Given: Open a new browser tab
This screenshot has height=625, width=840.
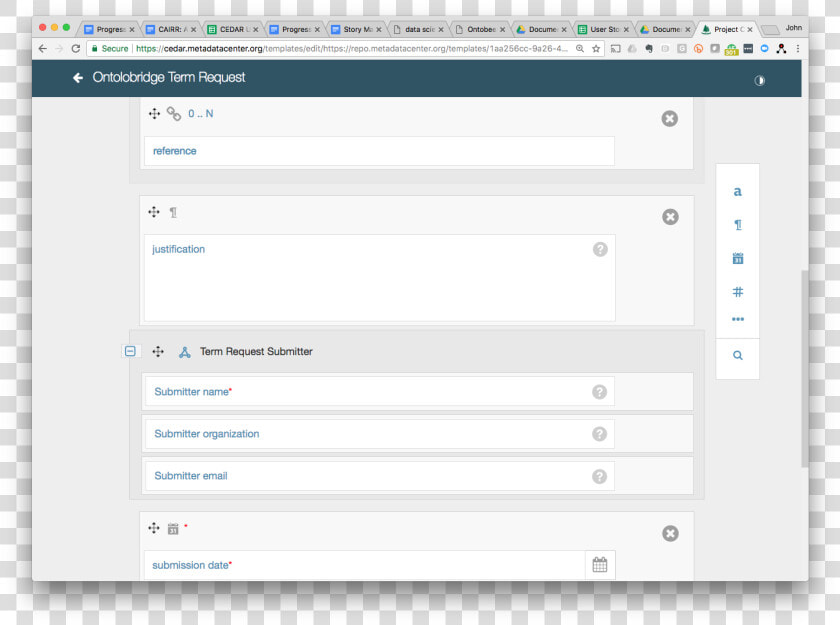Looking at the screenshot, I should click(x=770, y=29).
